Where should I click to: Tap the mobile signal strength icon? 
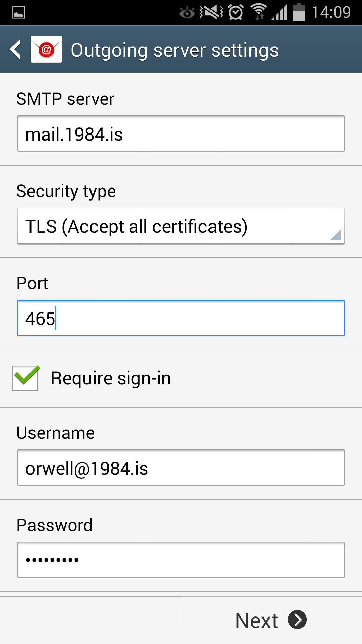280,13
